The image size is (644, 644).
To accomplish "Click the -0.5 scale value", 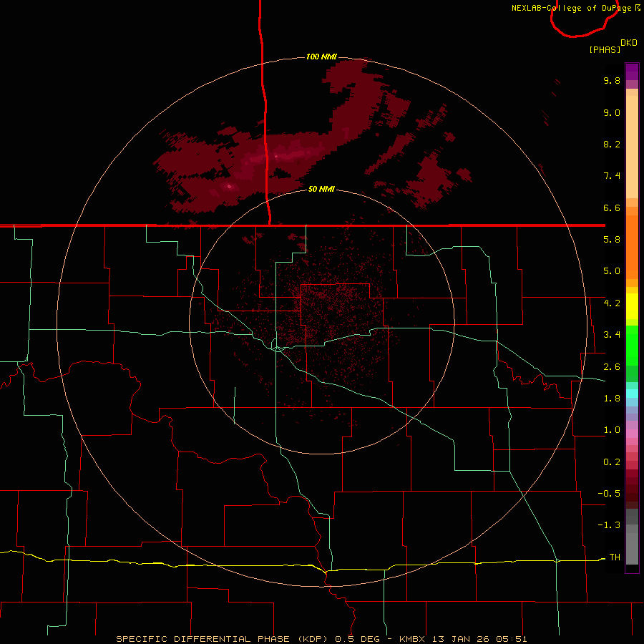I will 609,494.
